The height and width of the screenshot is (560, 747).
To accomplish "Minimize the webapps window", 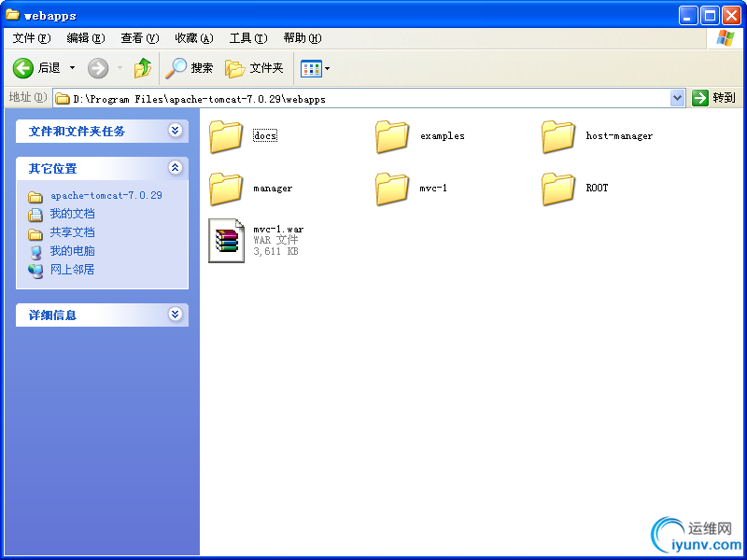I will (688, 16).
